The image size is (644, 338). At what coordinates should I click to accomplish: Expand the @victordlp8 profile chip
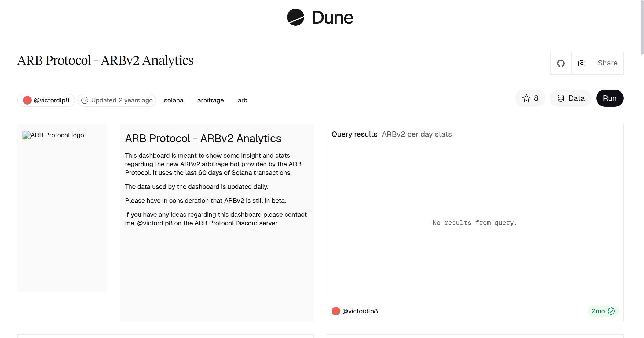click(x=46, y=100)
